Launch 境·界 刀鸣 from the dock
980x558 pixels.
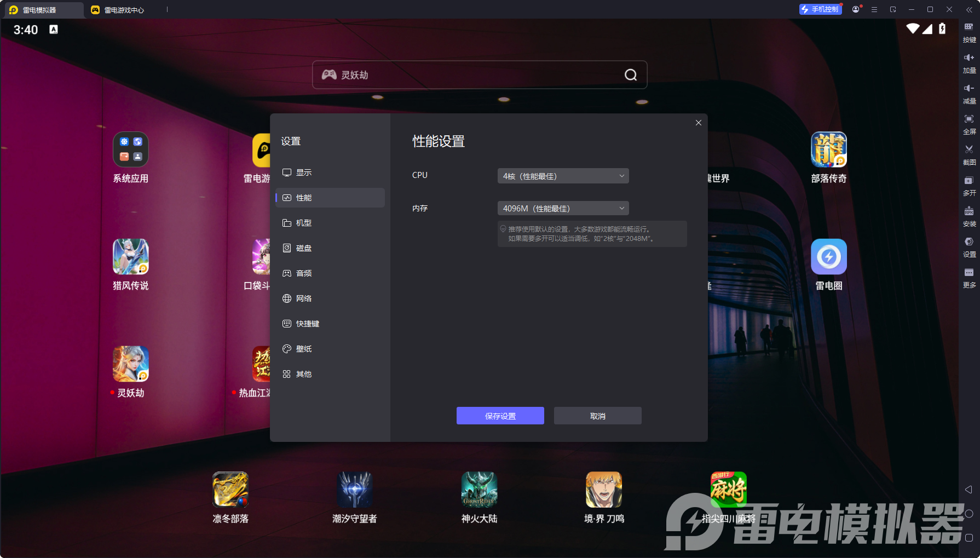tap(604, 490)
